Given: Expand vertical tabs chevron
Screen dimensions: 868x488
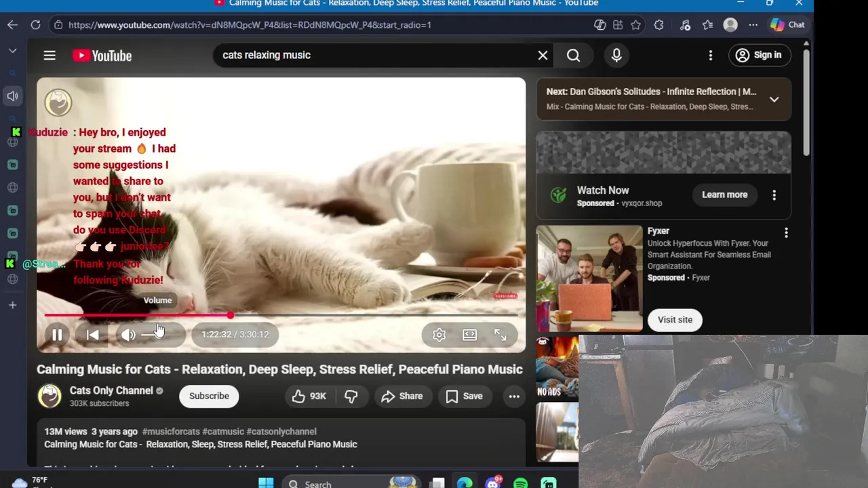Looking at the screenshot, I should (x=12, y=51).
